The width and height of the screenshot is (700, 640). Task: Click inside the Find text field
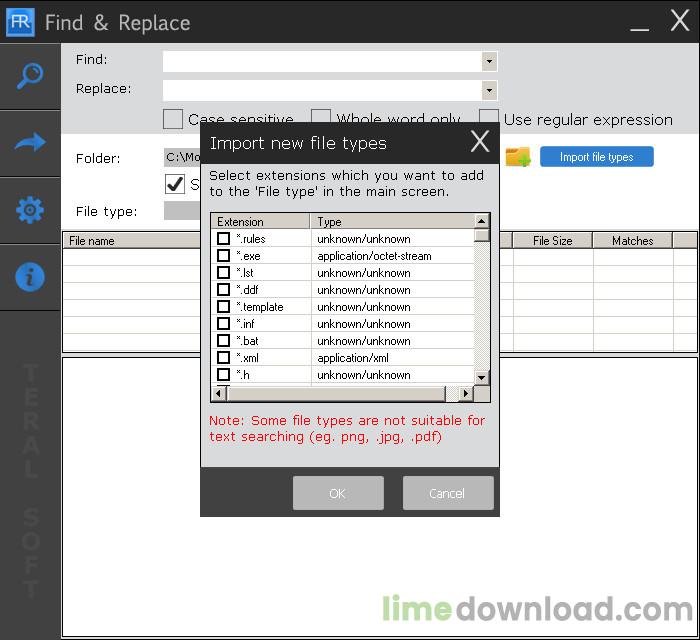pyautogui.click(x=322, y=61)
